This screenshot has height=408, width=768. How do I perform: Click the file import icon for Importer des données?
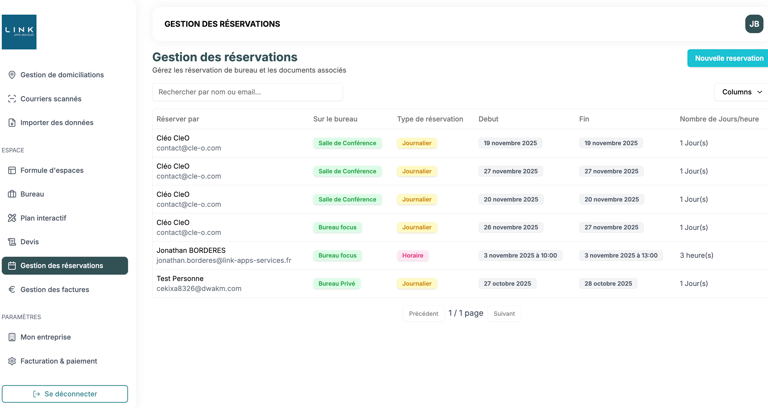(x=12, y=123)
